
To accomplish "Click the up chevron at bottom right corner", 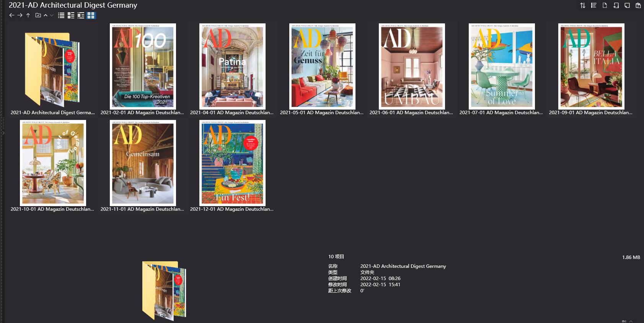I will coord(631,321).
